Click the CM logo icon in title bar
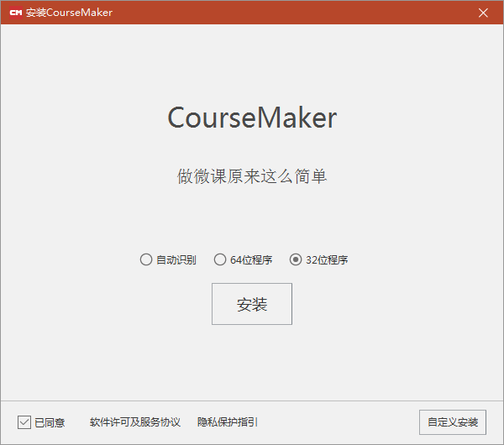This screenshot has height=445, width=504. click(x=16, y=13)
